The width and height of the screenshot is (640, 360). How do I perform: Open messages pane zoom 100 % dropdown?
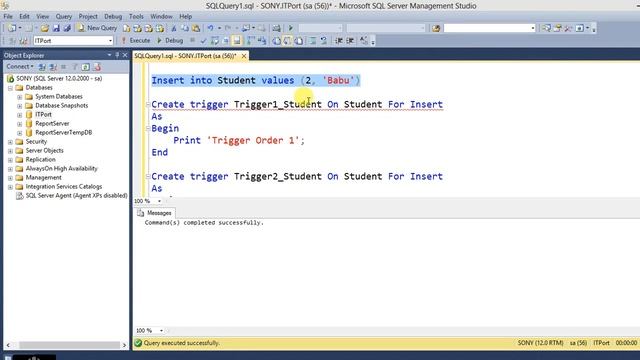[x=161, y=330]
